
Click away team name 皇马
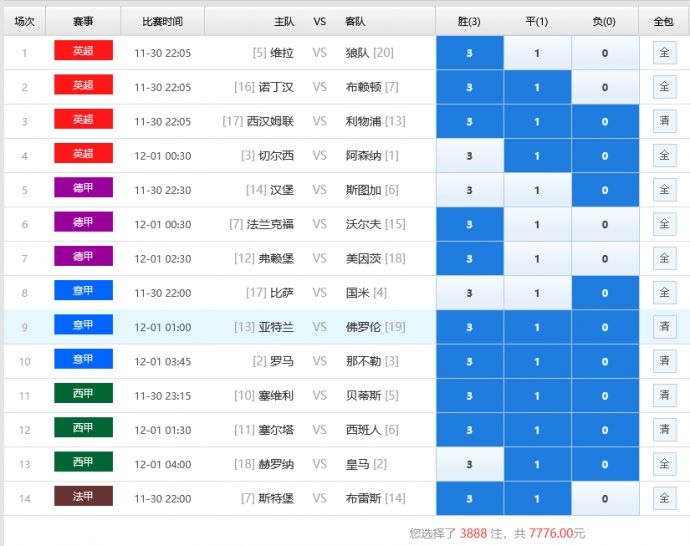pos(357,464)
